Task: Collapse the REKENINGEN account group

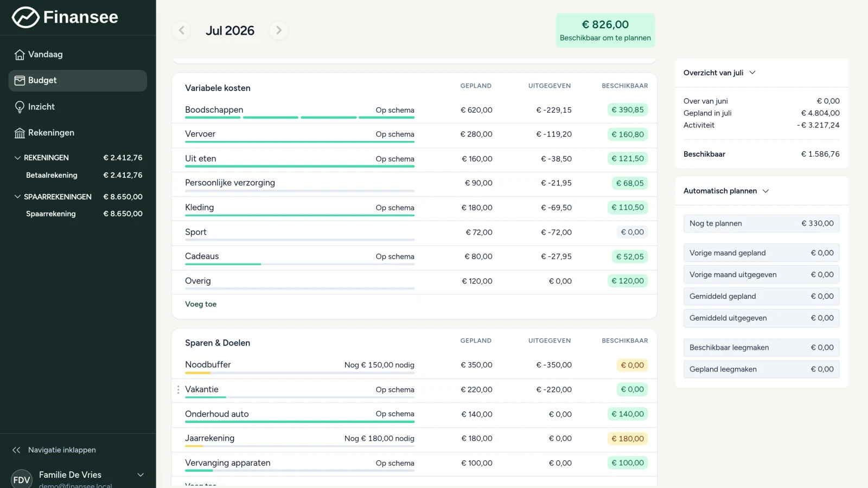Action: (17, 158)
